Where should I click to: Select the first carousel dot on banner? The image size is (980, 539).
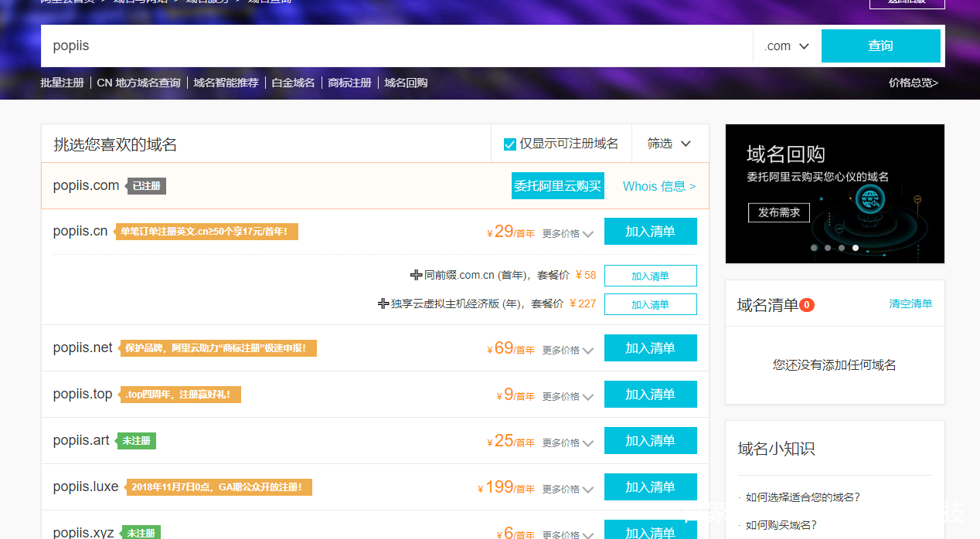click(x=814, y=248)
